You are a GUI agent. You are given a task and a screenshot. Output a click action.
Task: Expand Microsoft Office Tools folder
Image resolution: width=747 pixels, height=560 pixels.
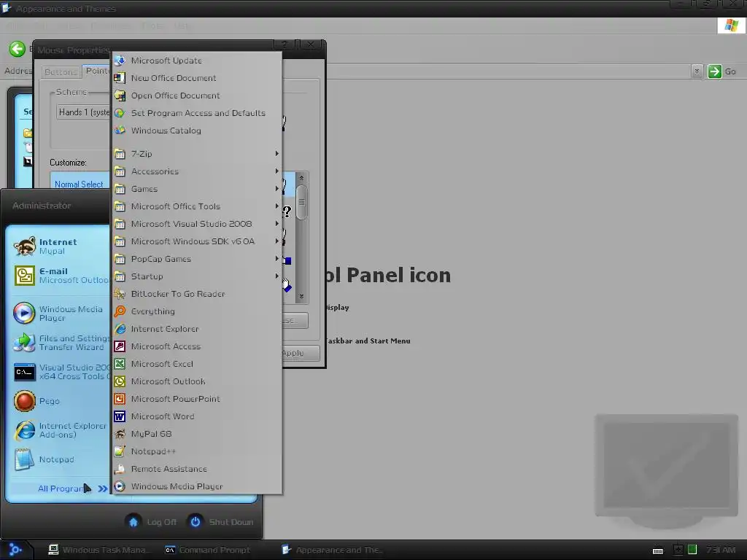[x=197, y=206]
